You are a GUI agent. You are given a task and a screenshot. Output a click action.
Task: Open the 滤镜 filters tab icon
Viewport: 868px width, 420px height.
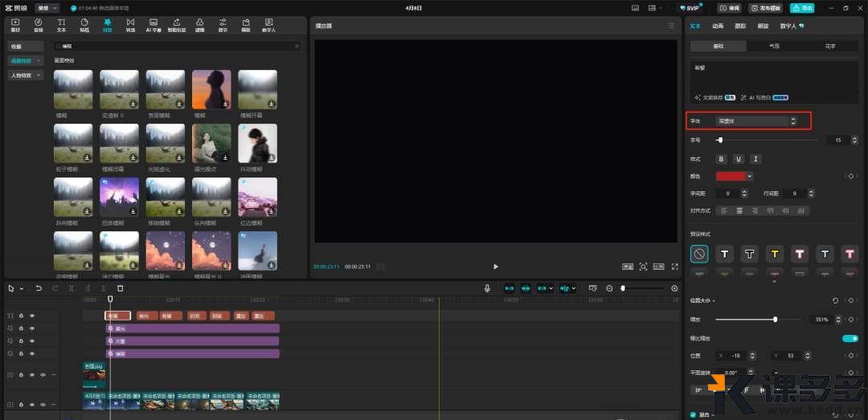[x=199, y=22]
